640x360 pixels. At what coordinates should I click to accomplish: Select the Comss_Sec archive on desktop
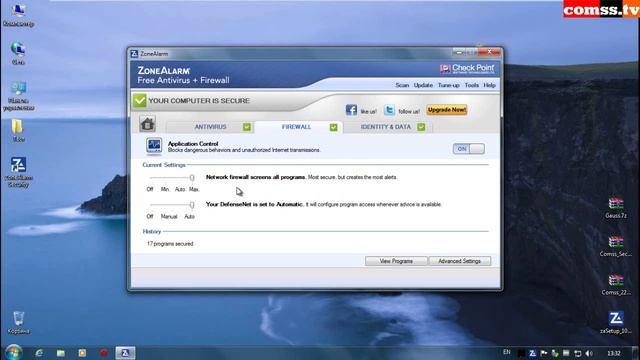click(616, 246)
